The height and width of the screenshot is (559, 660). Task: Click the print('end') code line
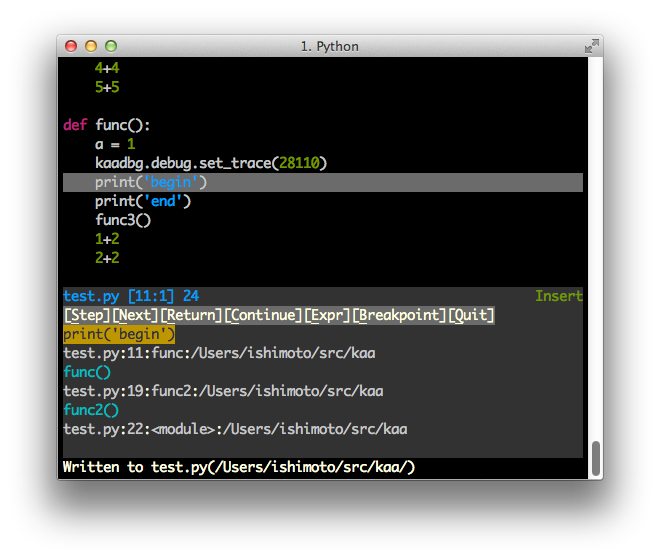coord(143,201)
